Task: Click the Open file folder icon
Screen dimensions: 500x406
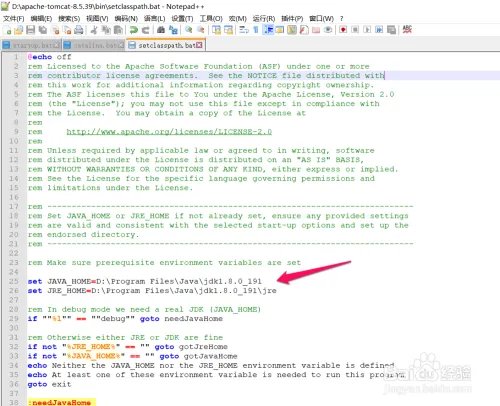Action: tap(19, 30)
